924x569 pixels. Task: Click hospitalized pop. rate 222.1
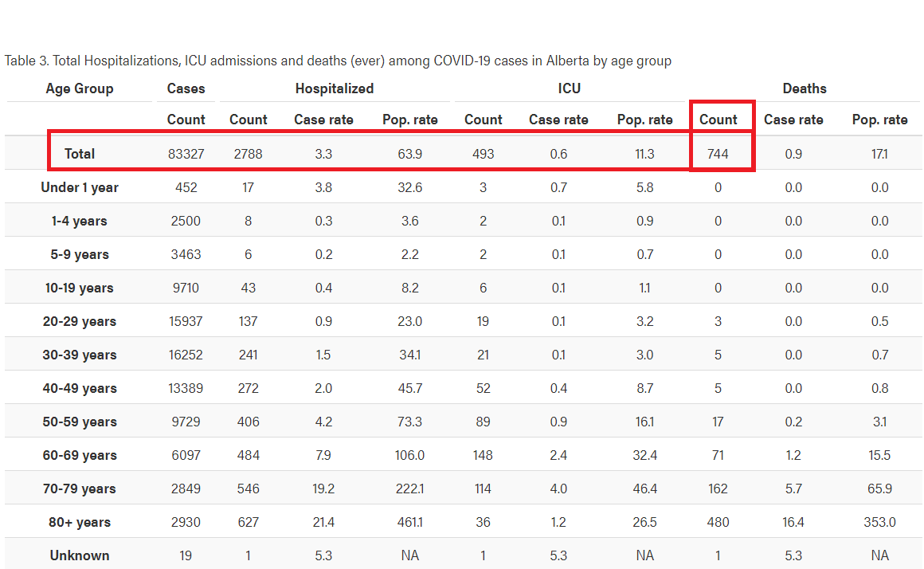pyautogui.click(x=409, y=489)
